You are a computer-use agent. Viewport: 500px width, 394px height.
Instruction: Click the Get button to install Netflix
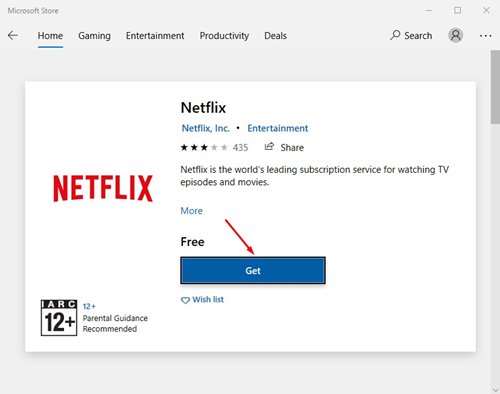(253, 270)
